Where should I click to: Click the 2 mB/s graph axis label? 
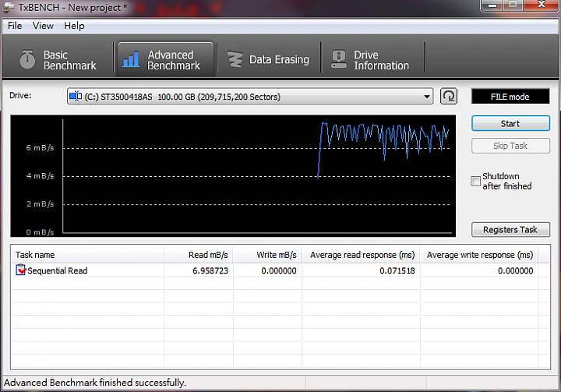pos(40,203)
